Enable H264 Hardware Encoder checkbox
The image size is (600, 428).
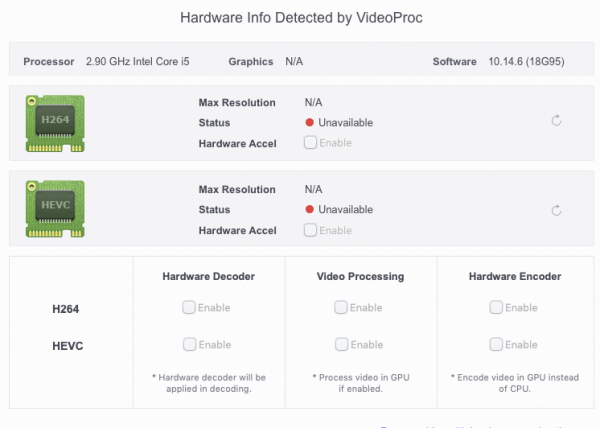click(496, 308)
